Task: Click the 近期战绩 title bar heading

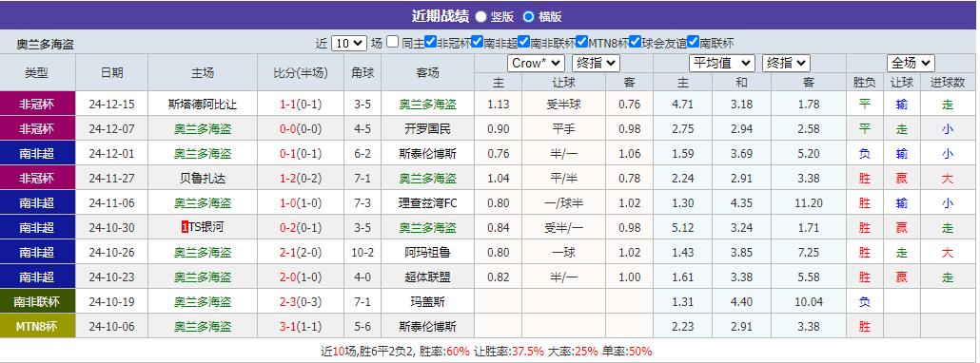Action: pyautogui.click(x=440, y=16)
